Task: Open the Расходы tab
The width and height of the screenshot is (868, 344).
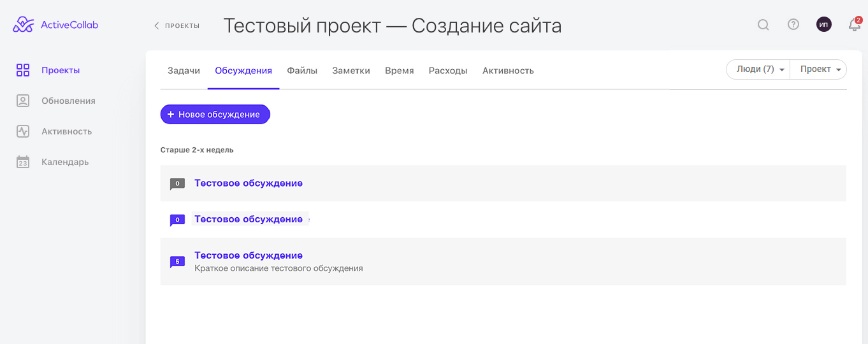Action: tap(448, 71)
